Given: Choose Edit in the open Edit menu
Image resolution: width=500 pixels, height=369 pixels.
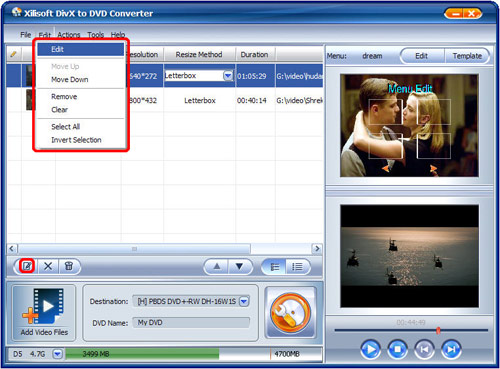Looking at the screenshot, I should [x=80, y=50].
